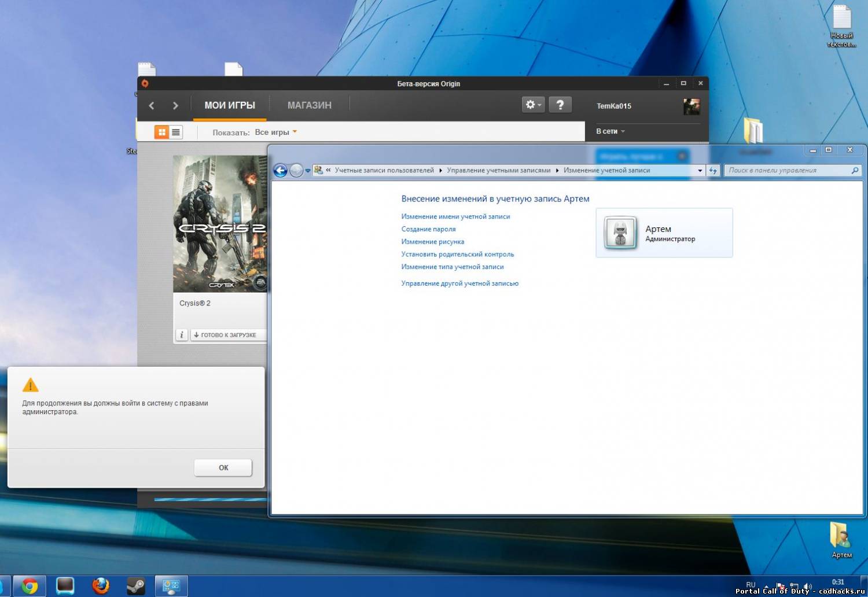The height and width of the screenshot is (597, 868).
Task: Select the Артем folder on desktop
Action: (841, 540)
